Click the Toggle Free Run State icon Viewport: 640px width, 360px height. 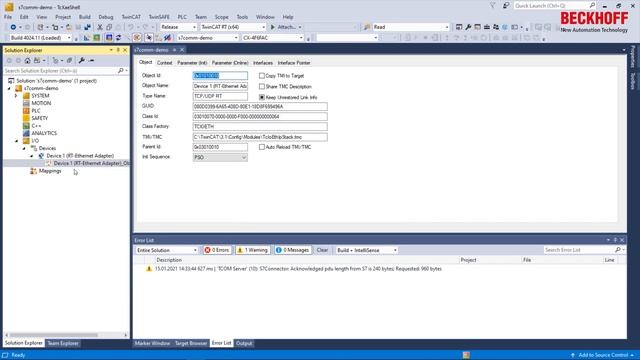[137, 38]
